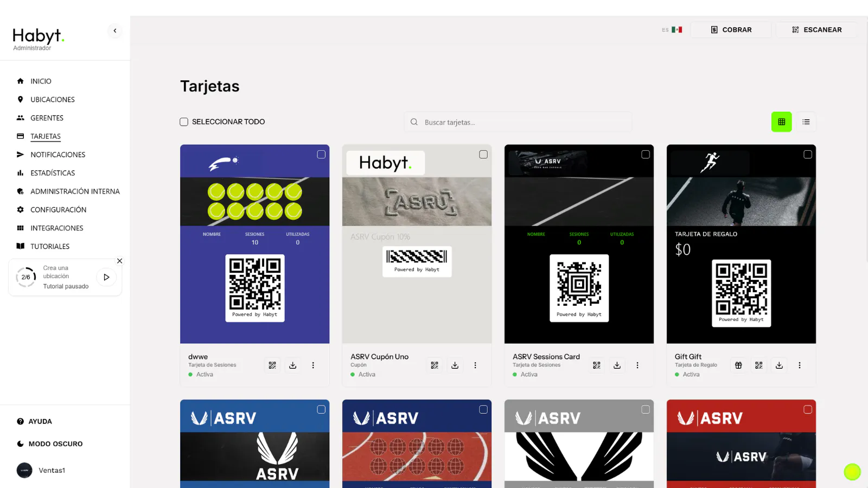This screenshot has width=868, height=488.
Task: Close the tutorial progress widget
Action: [120, 261]
